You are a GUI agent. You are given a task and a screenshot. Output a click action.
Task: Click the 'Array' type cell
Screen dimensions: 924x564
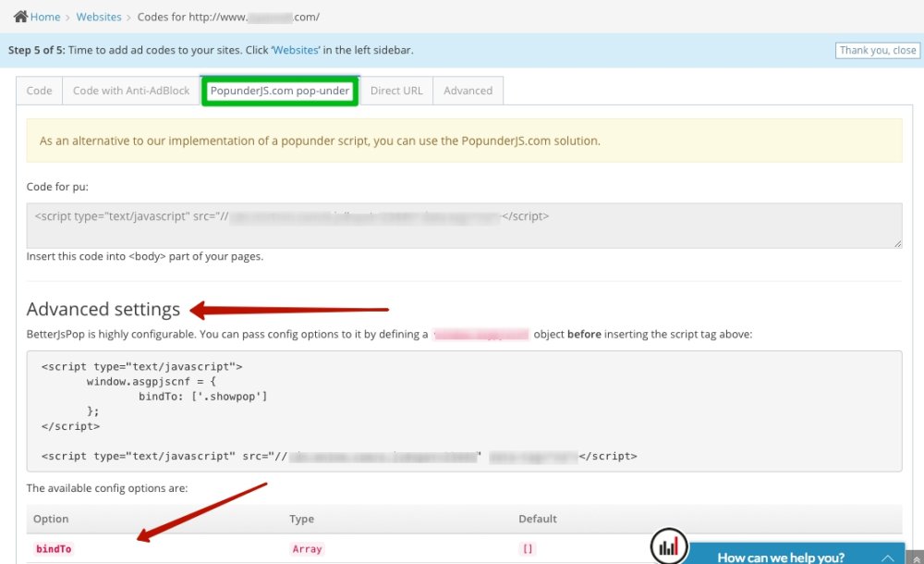tap(307, 548)
